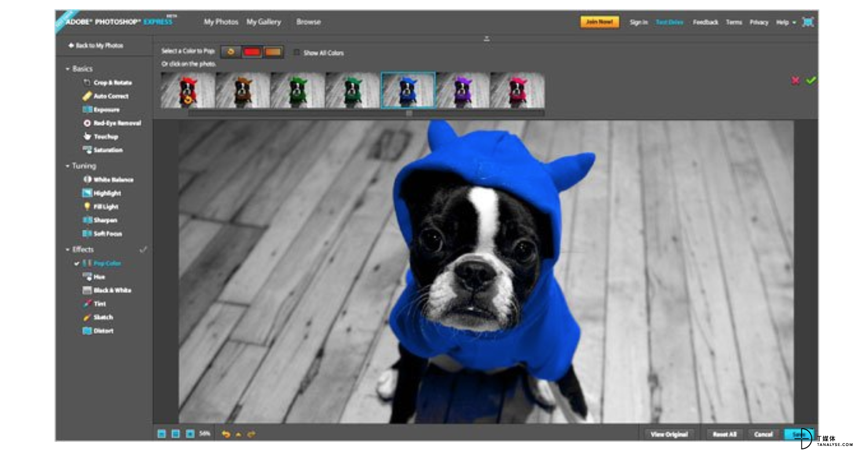Open the Saturation adjustment
868x457 pixels.
[x=103, y=150]
